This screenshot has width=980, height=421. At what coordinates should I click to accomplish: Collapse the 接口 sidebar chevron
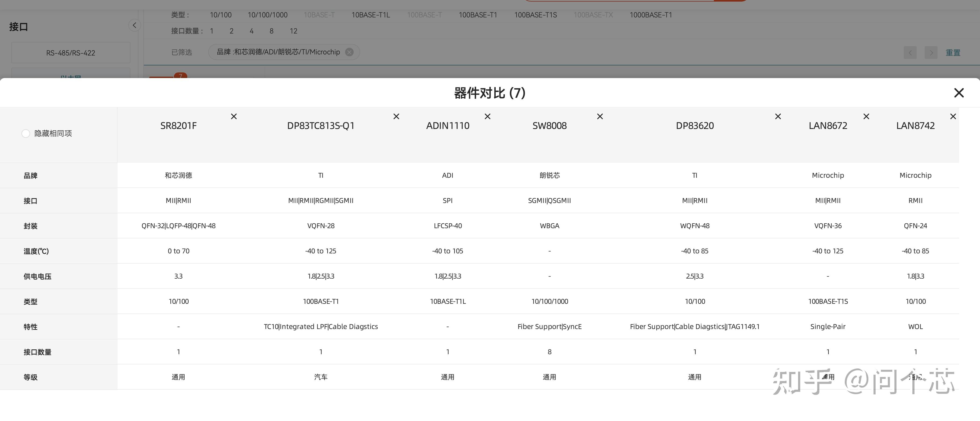tap(134, 25)
